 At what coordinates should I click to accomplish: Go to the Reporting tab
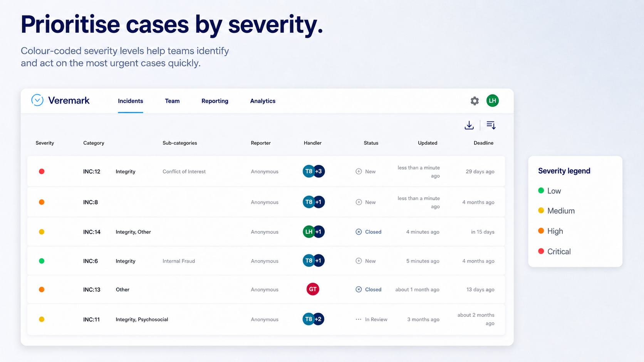tap(215, 101)
